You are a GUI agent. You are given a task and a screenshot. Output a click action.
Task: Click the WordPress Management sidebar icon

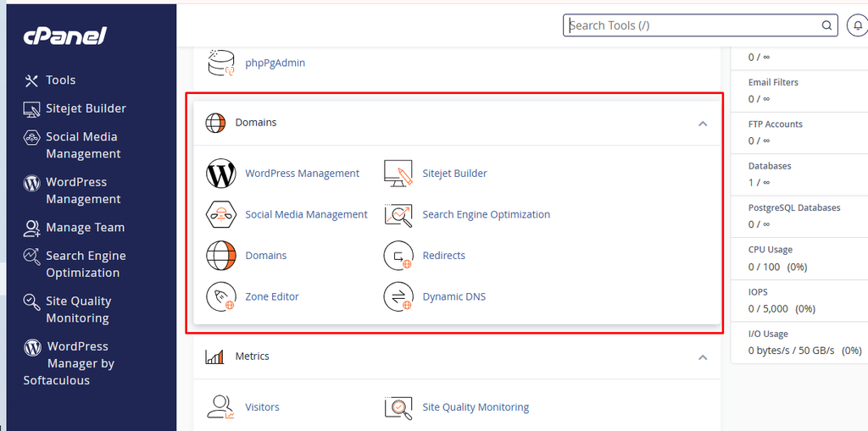(x=31, y=183)
